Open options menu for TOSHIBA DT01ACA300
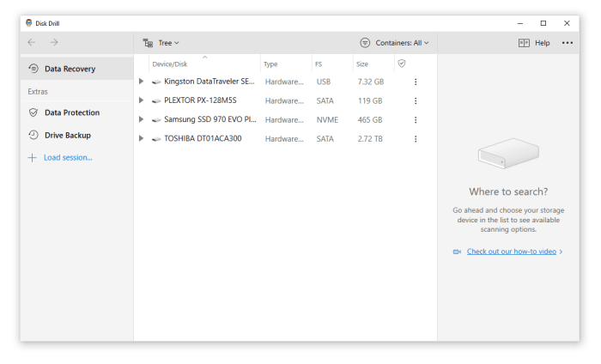Image resolution: width=601 pixels, height=364 pixels. click(416, 138)
